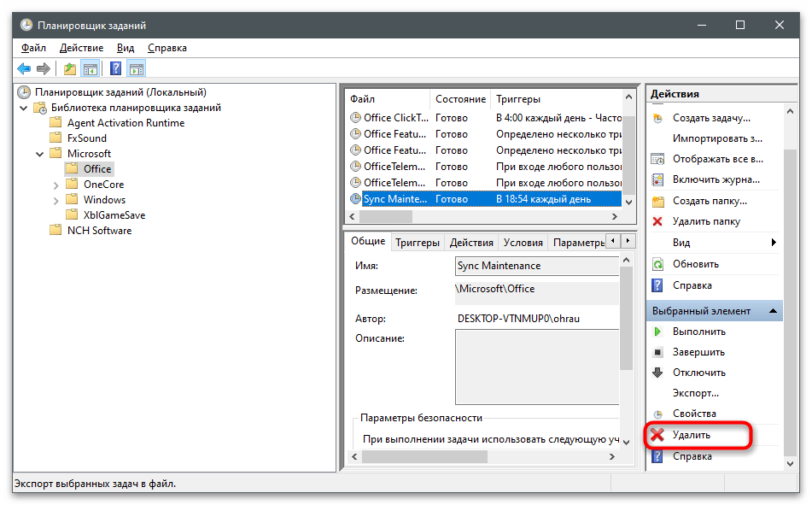Image resolution: width=812 pixels, height=505 pixels.
Task: Expand the Windows tree node
Action: (56, 201)
